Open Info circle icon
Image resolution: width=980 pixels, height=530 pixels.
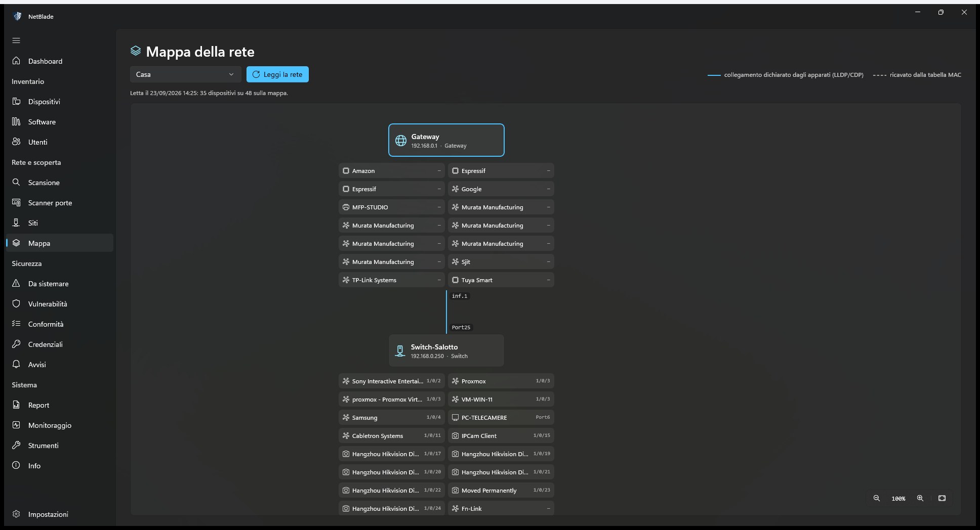(16, 465)
